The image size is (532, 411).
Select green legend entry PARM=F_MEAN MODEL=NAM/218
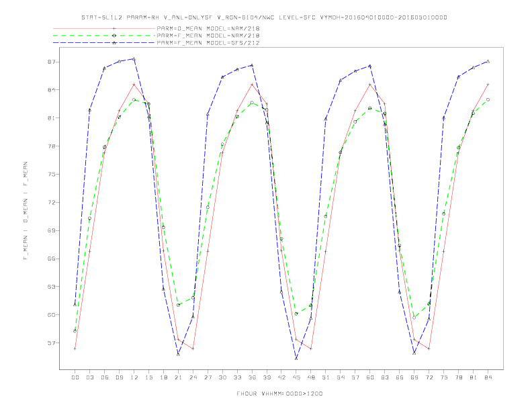pyautogui.click(x=208, y=36)
